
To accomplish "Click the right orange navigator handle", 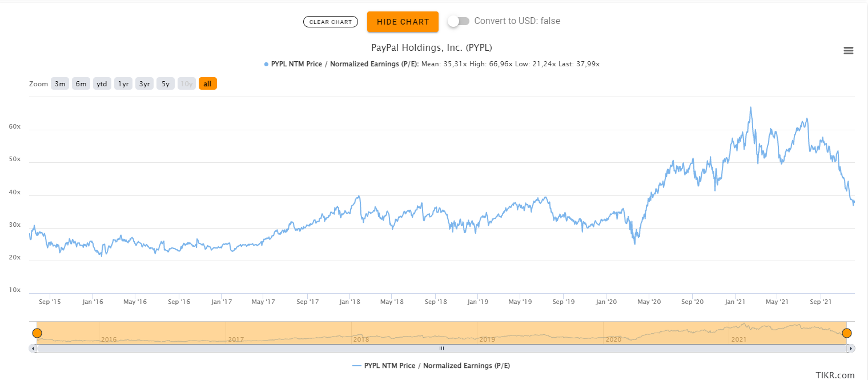I will click(x=846, y=333).
